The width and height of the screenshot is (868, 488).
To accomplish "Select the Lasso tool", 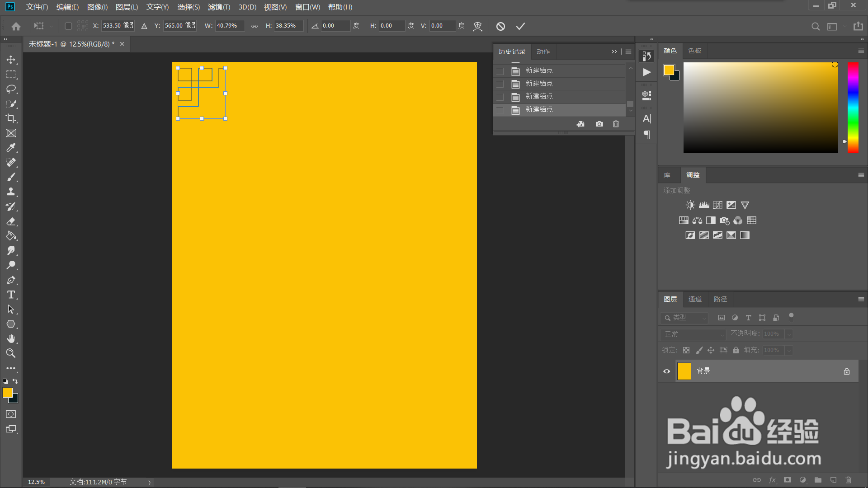I will [11, 89].
